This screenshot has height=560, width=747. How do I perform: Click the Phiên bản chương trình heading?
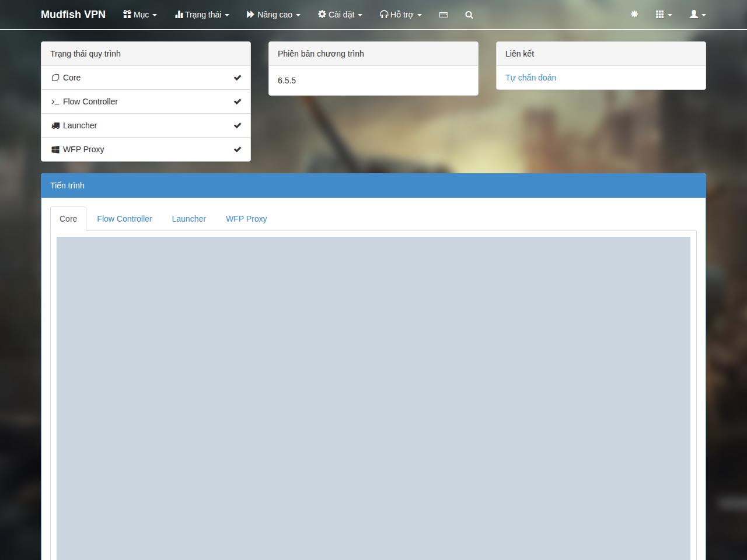(373, 54)
